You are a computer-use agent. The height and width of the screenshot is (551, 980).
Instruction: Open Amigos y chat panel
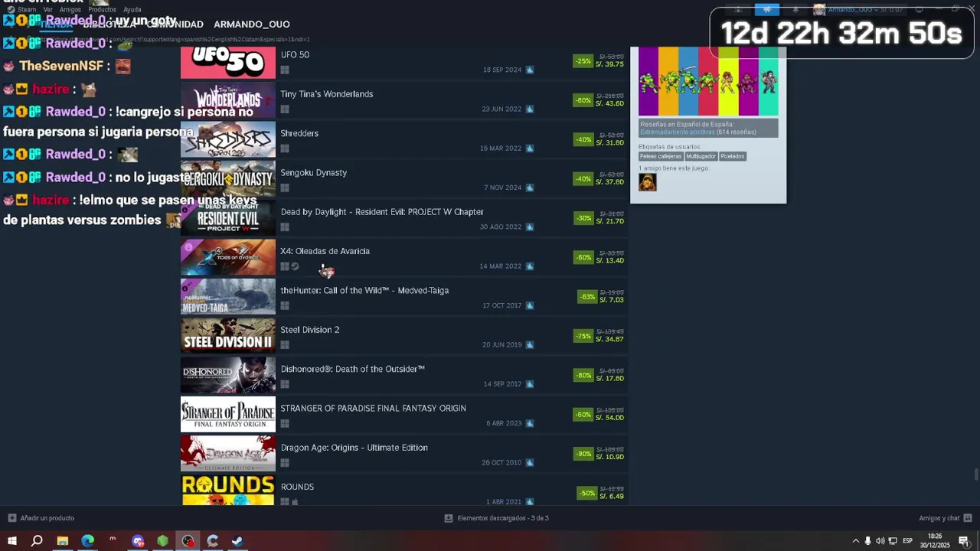[x=946, y=518]
